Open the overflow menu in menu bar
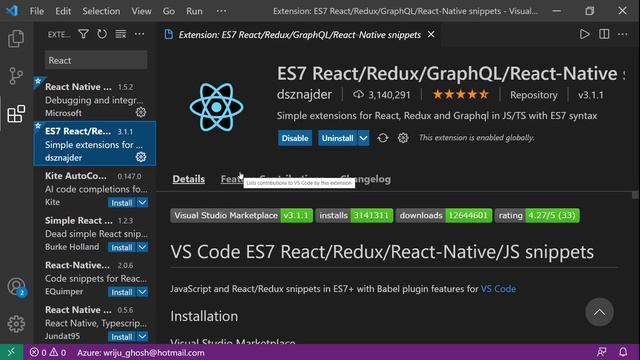Image resolution: width=640 pixels, height=360 pixels. point(221,11)
